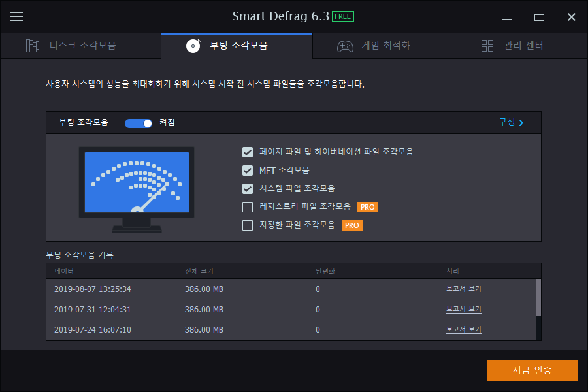Click the PRO badge next to 레지스트리 파일 조각모음
Viewport: 588px width, 392px height.
pyautogui.click(x=367, y=207)
